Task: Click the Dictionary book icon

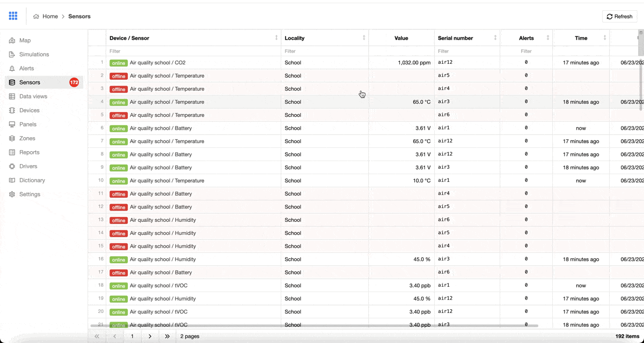Action: click(12, 181)
